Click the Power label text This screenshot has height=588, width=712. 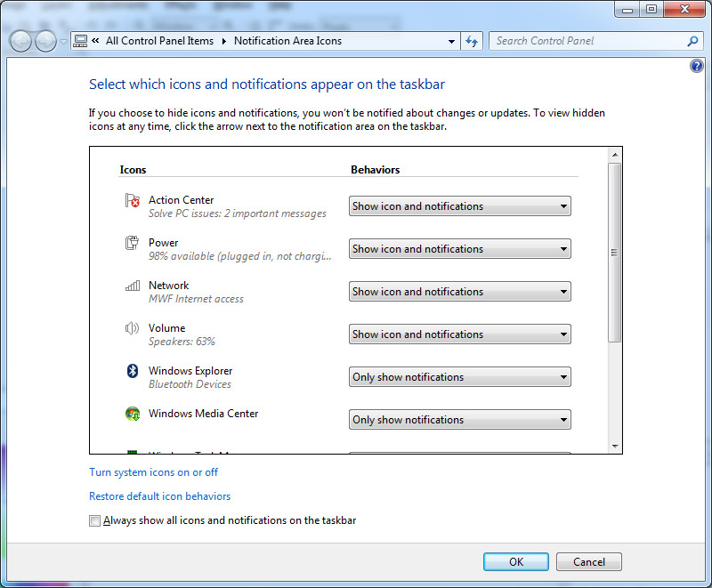click(x=164, y=243)
